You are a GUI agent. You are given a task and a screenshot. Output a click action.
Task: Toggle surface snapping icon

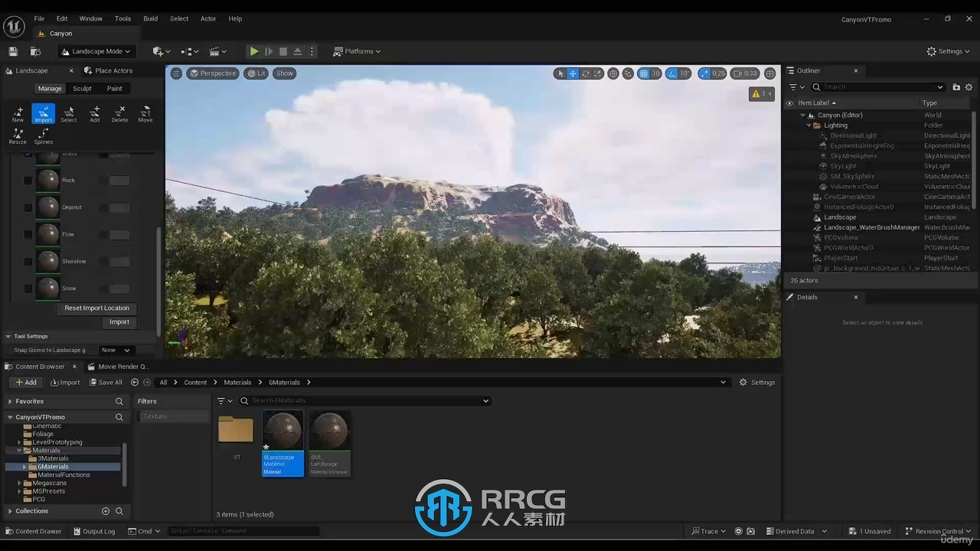tap(629, 73)
